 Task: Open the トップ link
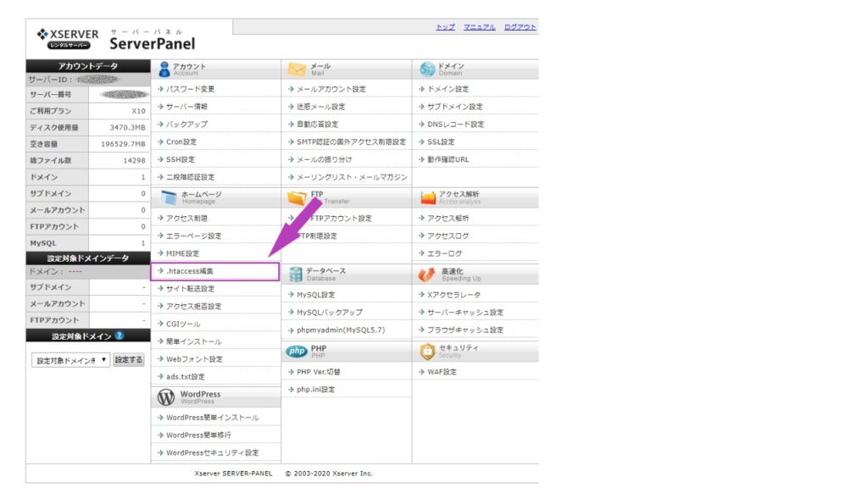click(x=446, y=26)
